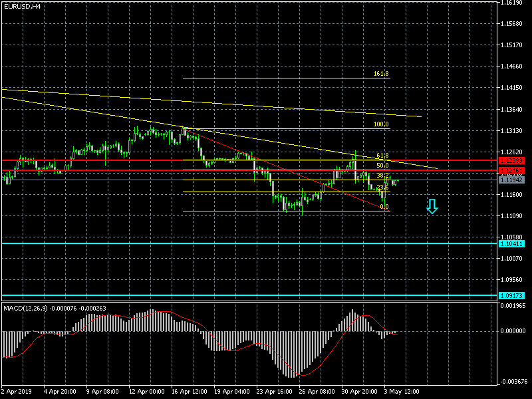Click the cyan down arrow marker

tap(432, 206)
